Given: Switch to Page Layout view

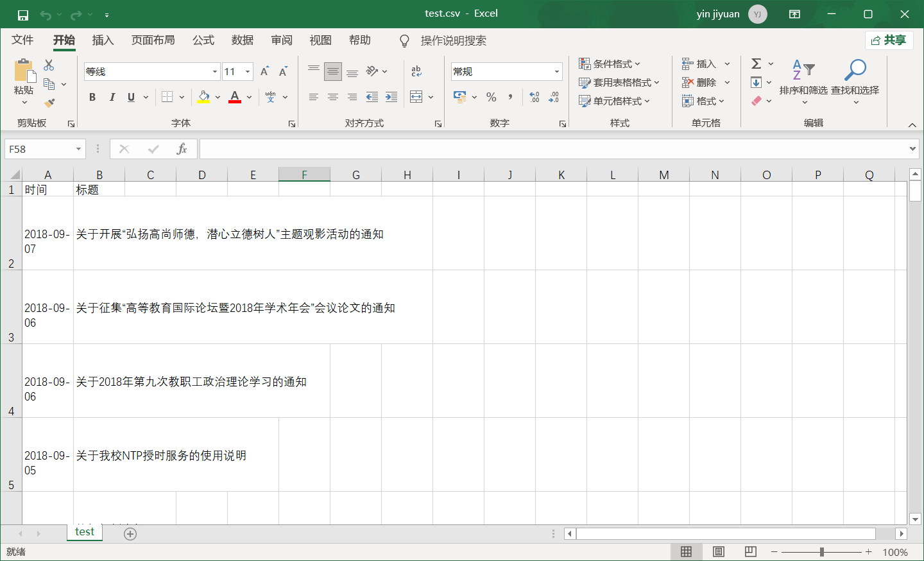Looking at the screenshot, I should [719, 552].
